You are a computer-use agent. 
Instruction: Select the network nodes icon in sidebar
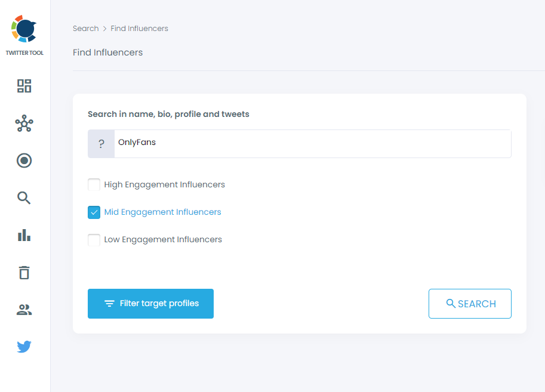24,124
